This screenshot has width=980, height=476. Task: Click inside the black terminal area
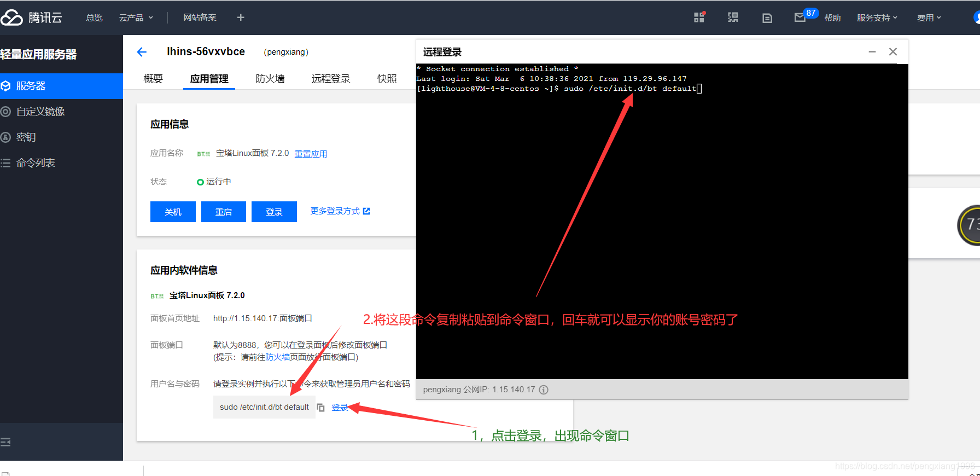point(662,222)
